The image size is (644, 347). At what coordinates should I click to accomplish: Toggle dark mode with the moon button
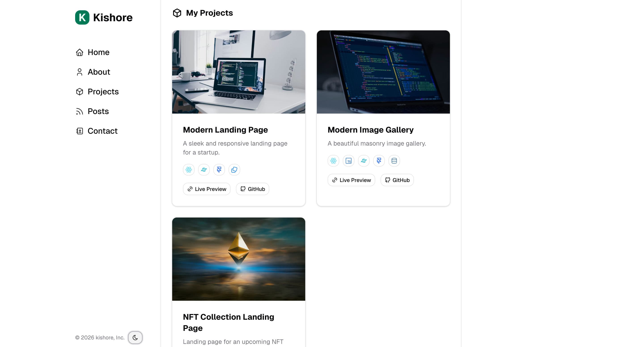tap(135, 338)
